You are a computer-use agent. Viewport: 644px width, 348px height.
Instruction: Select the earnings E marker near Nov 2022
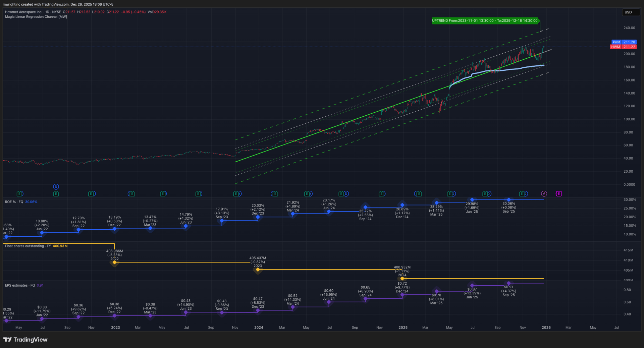pos(91,194)
